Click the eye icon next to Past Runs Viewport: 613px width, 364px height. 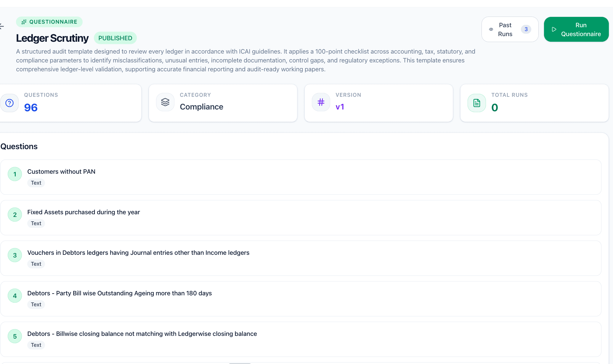[x=491, y=29]
